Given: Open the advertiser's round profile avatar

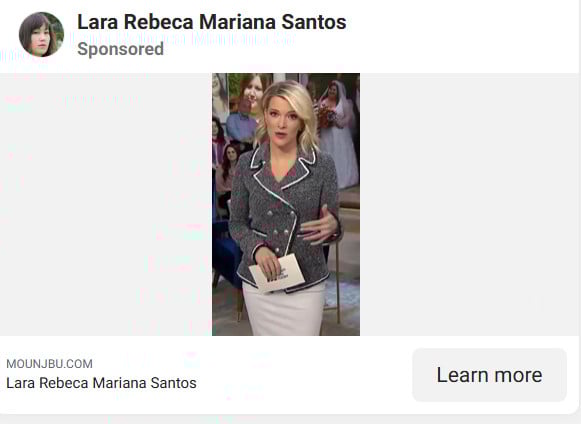Looking at the screenshot, I should click(41, 34).
